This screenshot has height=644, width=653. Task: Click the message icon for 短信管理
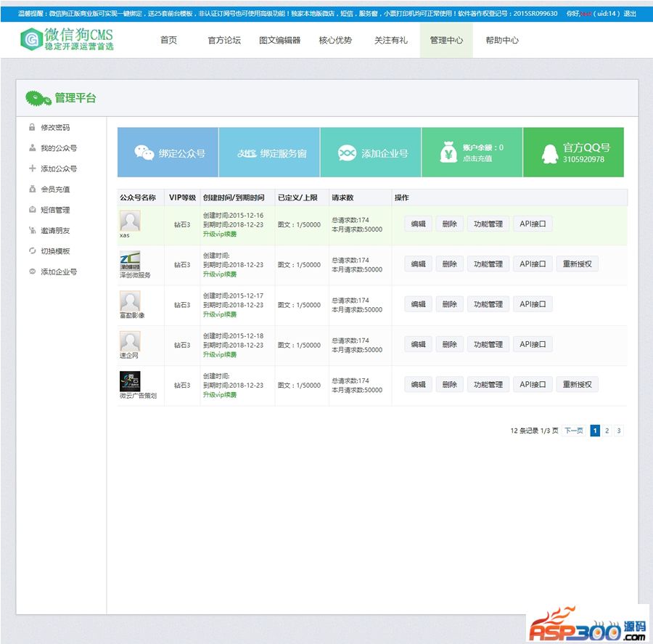point(32,210)
